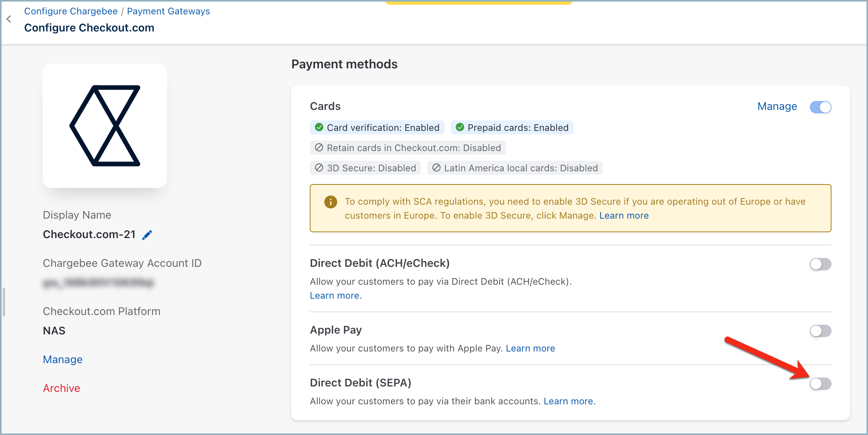
Task: Enable Direct Debit (ACH/eCheck) toggle
Action: [x=820, y=264]
